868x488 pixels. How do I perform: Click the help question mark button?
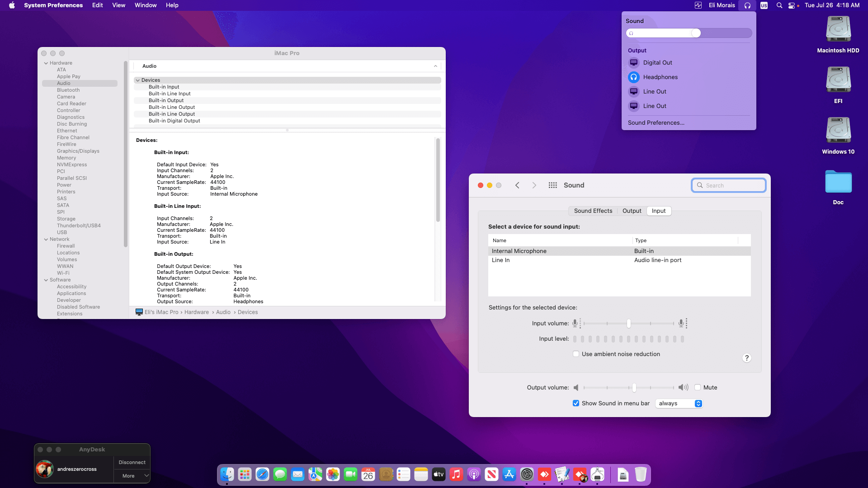tap(746, 358)
